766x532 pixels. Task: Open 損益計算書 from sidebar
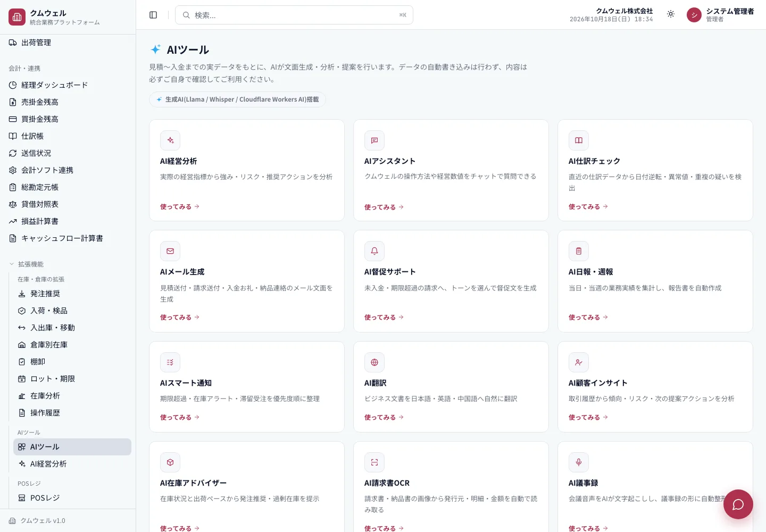pos(68,221)
